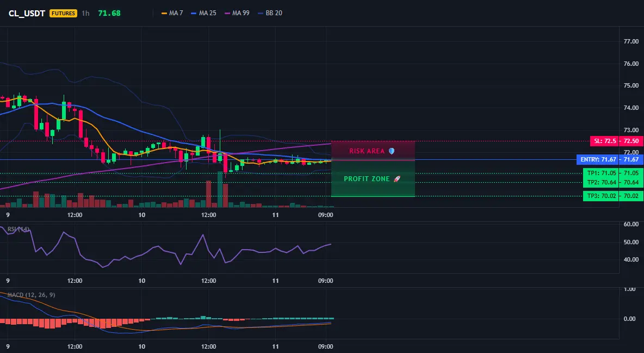Click 0.00 on the MACD axis
The height and width of the screenshot is (353, 644).
[x=630, y=319]
